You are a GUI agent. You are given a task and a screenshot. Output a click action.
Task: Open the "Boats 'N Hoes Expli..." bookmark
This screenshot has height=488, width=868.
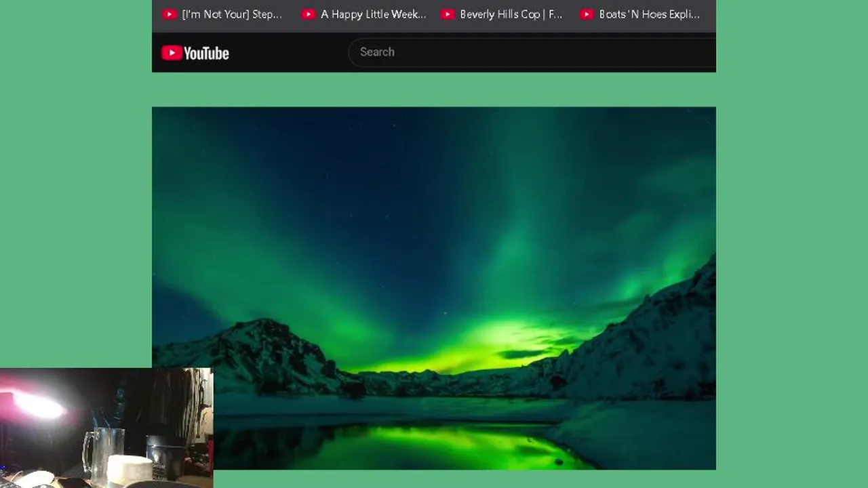click(641, 14)
